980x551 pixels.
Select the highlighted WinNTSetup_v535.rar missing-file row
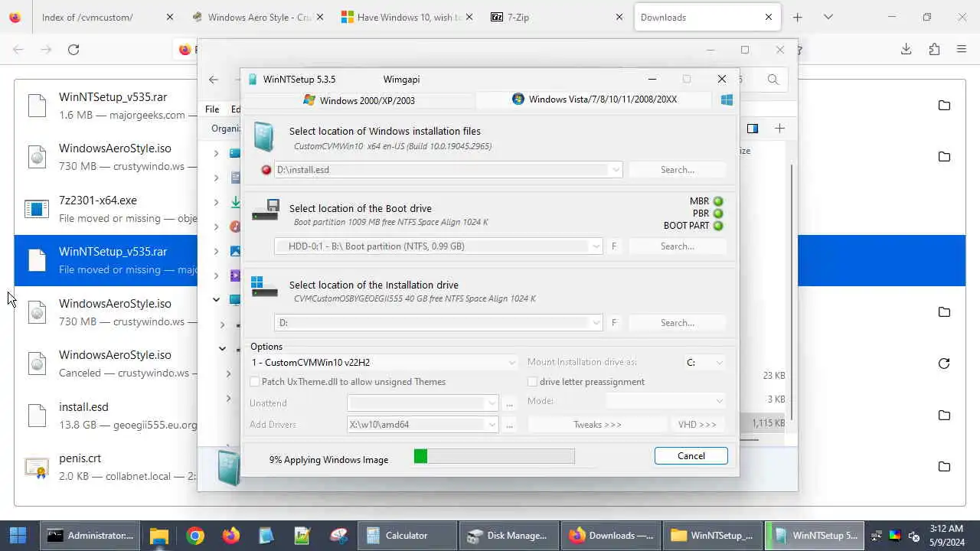click(490, 260)
